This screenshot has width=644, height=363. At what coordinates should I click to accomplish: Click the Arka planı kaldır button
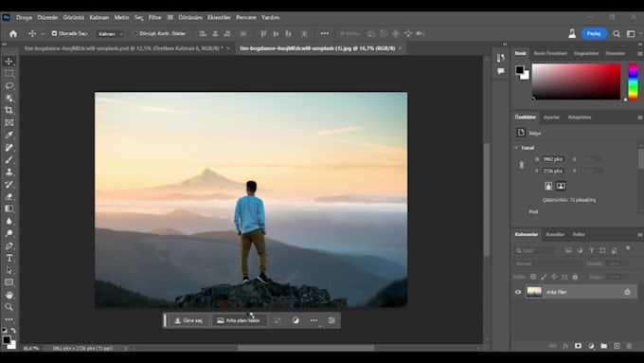pyautogui.click(x=239, y=320)
